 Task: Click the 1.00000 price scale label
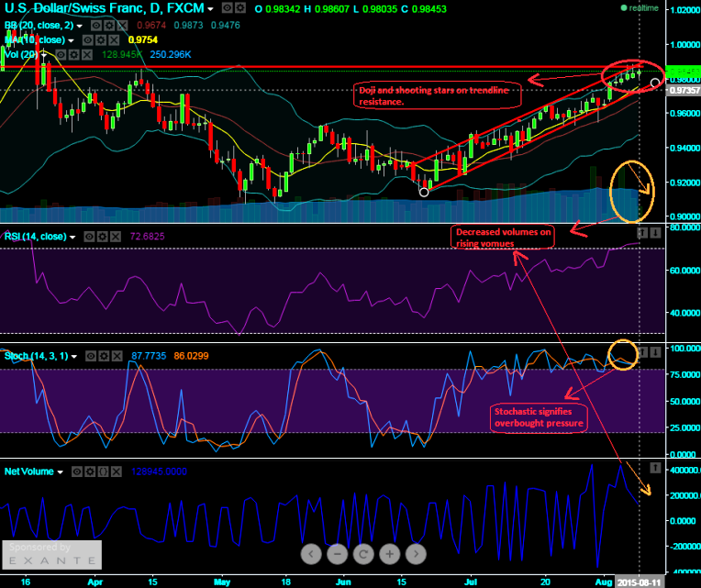tap(684, 44)
